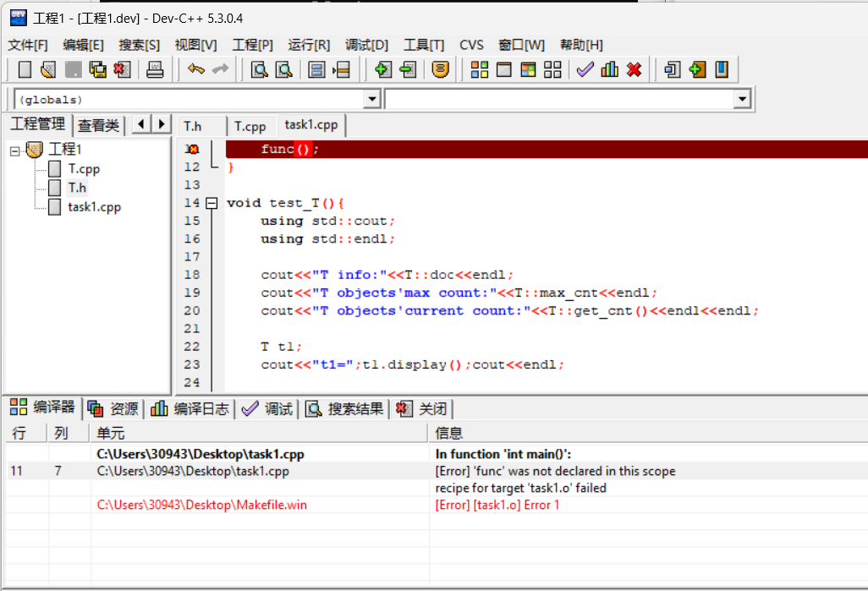Select the 编译器 bottom tab
Image resolution: width=868 pixels, height=591 pixels.
pos(42,408)
